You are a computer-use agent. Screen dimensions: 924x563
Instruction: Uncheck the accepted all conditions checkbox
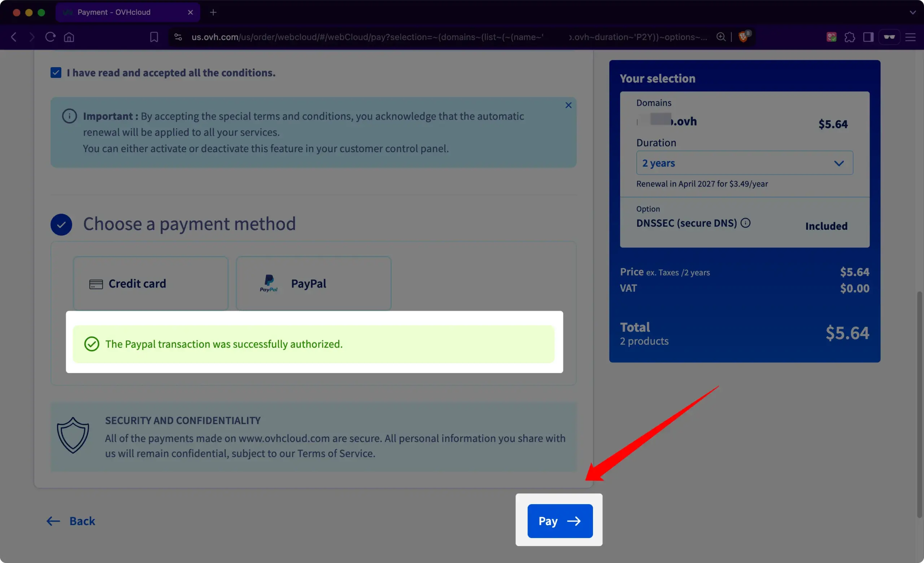[56, 72]
